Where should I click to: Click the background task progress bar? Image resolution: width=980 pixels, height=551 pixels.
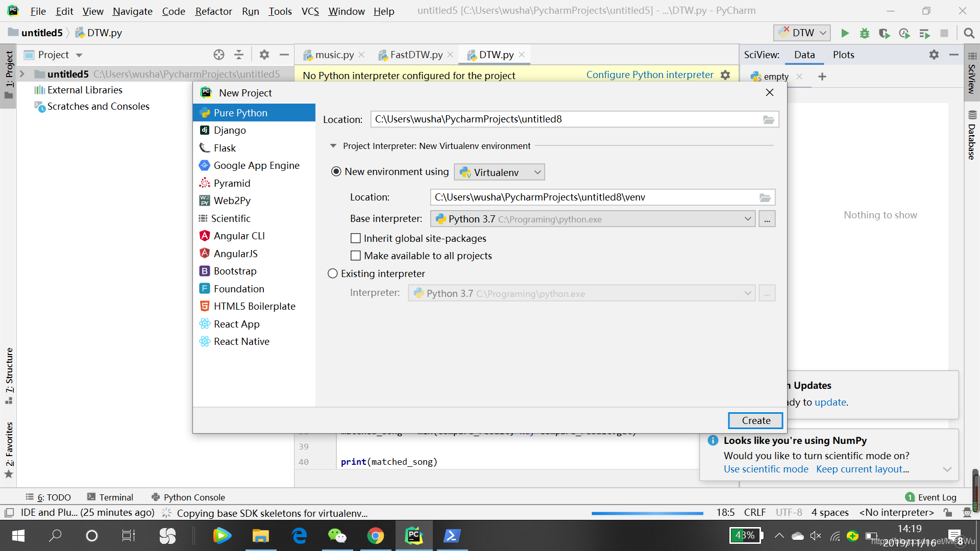coord(647,513)
